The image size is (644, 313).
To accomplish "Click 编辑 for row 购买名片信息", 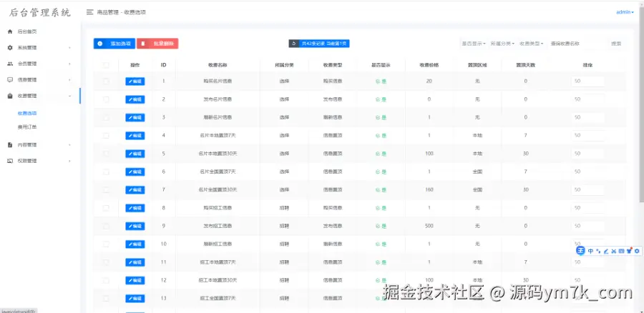I will (135, 81).
